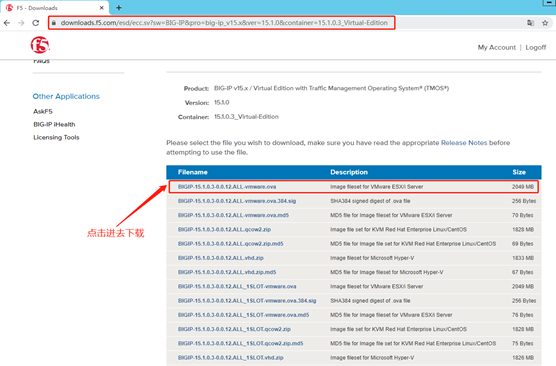Open My Account link
556x366 pixels.
496,47
